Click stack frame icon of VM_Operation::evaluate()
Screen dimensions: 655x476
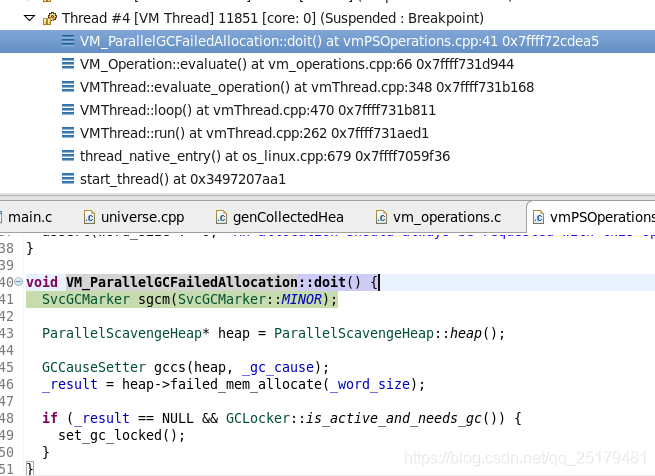point(68,64)
